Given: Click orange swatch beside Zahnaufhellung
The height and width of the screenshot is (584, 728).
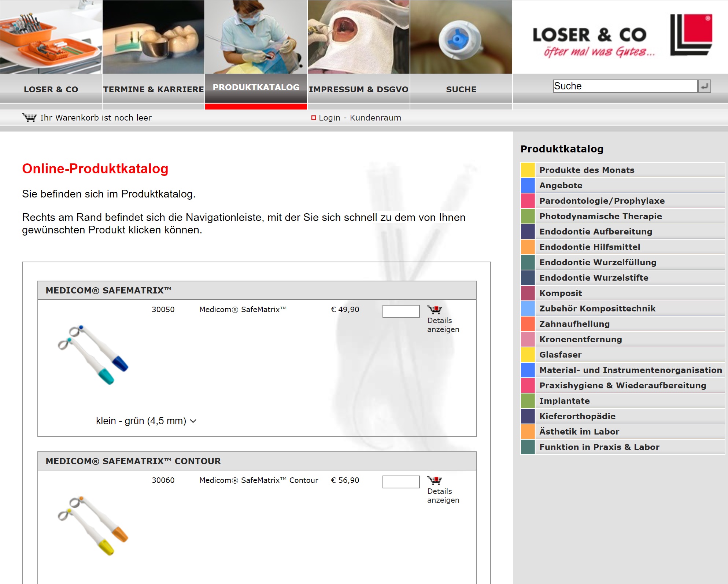Looking at the screenshot, I should (x=528, y=324).
